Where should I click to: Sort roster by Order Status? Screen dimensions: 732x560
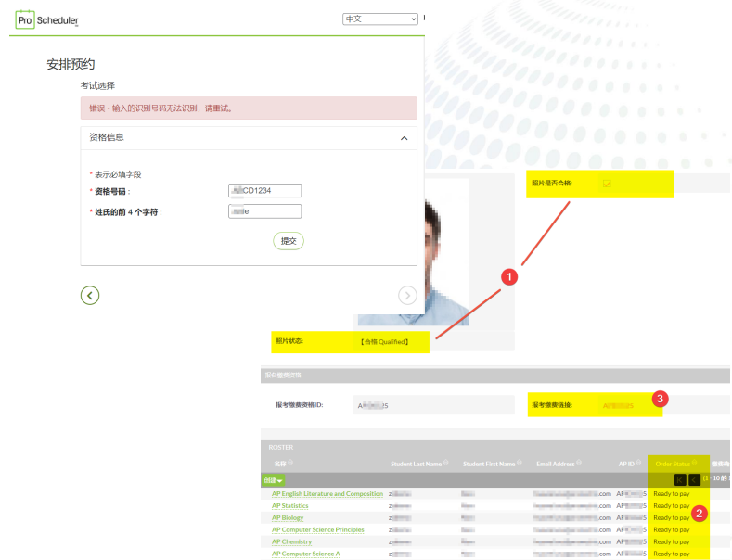point(675,464)
